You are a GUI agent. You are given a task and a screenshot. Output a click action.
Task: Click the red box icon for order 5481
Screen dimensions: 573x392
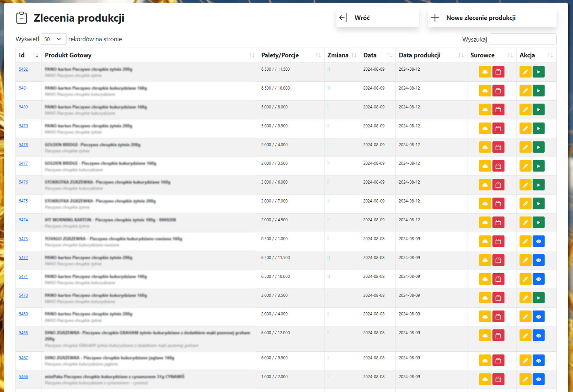[x=498, y=91]
